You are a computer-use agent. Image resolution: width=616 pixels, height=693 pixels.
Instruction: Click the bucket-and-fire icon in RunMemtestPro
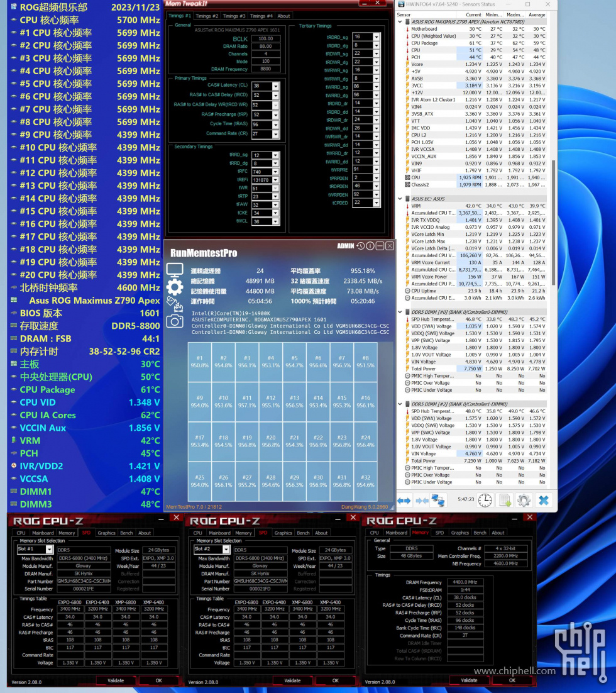coord(175,304)
